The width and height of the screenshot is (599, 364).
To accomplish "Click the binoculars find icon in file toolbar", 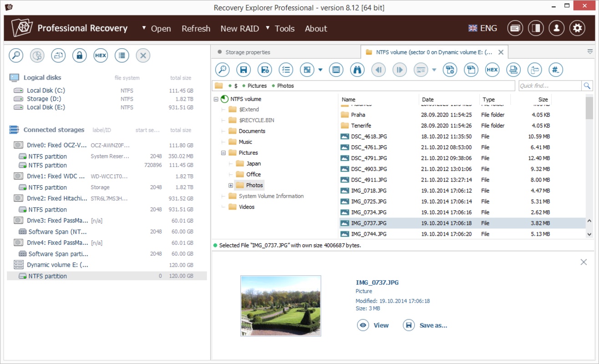I will click(x=357, y=70).
